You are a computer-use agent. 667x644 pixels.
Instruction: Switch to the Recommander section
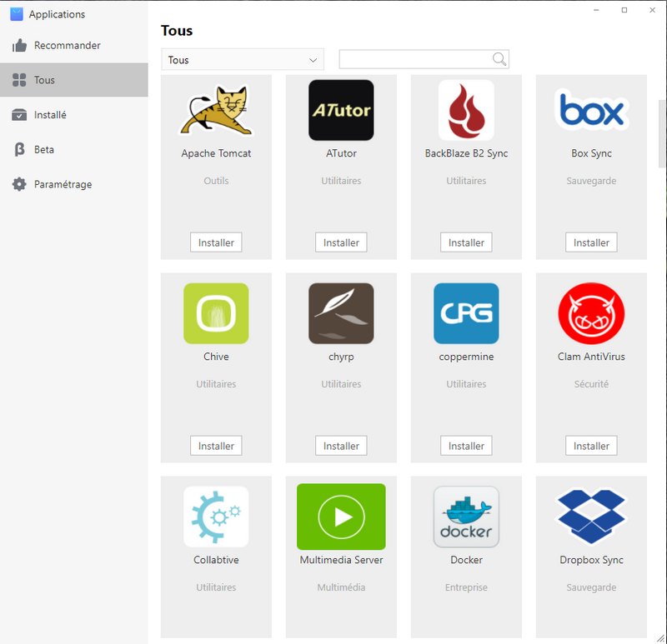[67, 46]
